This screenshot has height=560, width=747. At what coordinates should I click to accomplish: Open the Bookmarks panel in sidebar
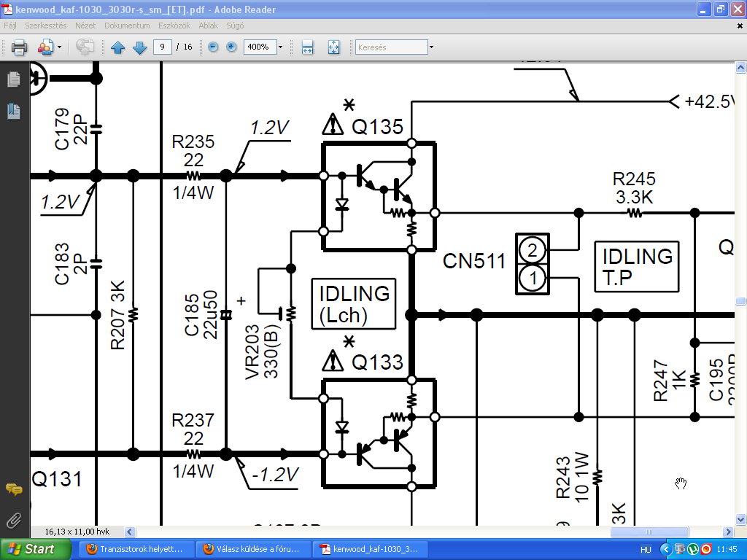pos(14,112)
